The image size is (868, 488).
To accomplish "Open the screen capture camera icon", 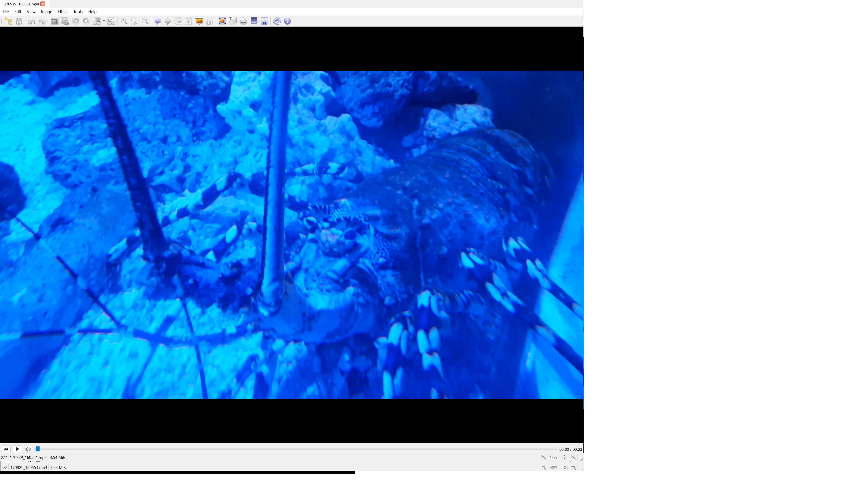I will coord(264,21).
